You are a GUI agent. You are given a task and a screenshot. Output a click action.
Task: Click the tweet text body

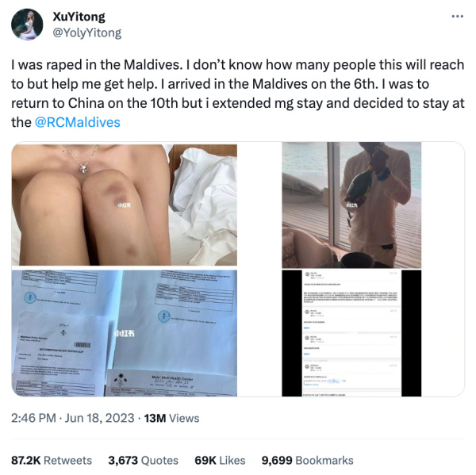coord(238,94)
